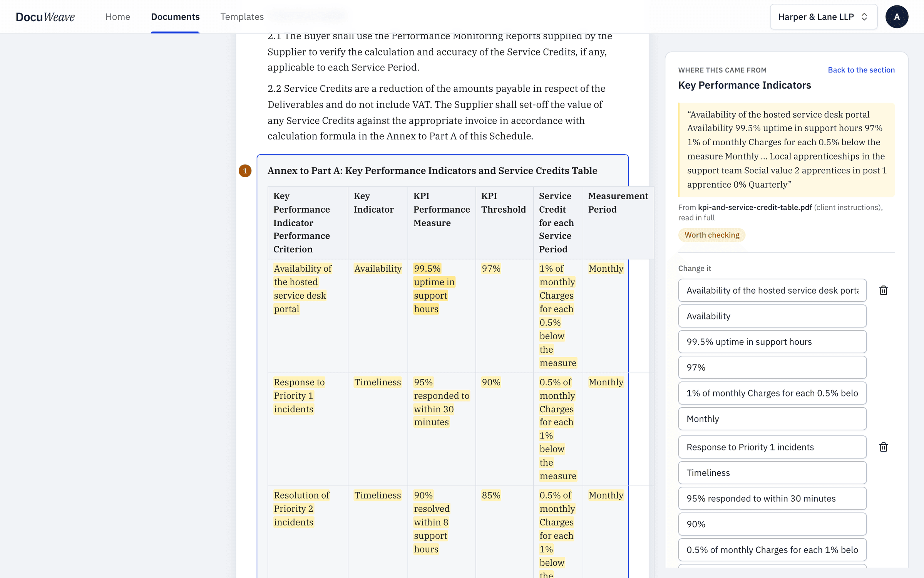Click the KPI Threshold column header
The width and height of the screenshot is (924, 578).
tap(504, 223)
